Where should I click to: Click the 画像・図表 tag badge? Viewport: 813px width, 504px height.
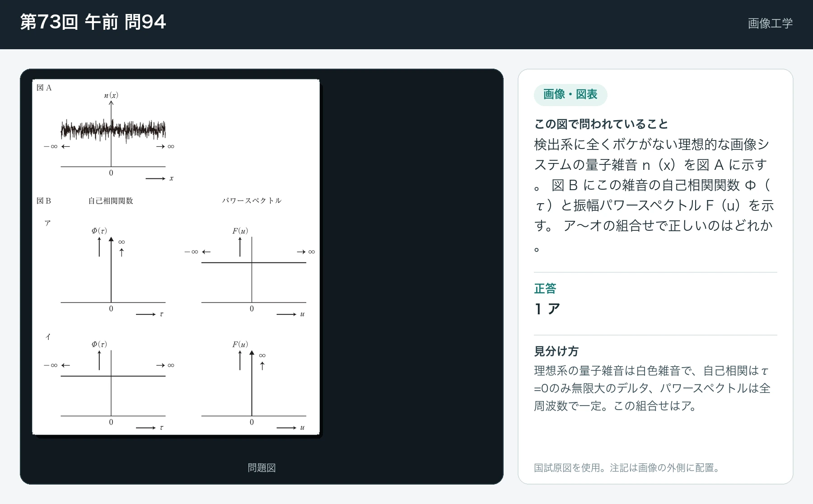pyautogui.click(x=570, y=94)
